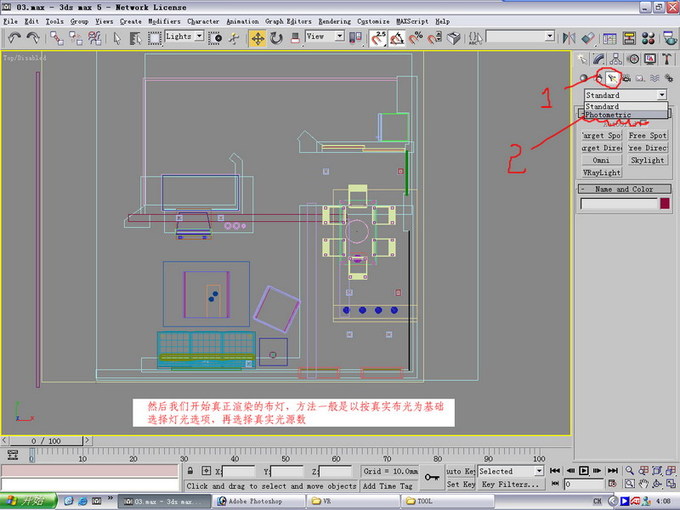
Task: Open the View reference coordinate dropdown
Action: click(x=325, y=36)
